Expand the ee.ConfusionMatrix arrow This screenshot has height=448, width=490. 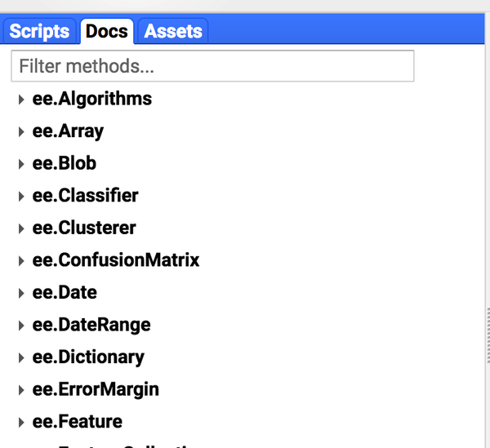[x=21, y=261]
